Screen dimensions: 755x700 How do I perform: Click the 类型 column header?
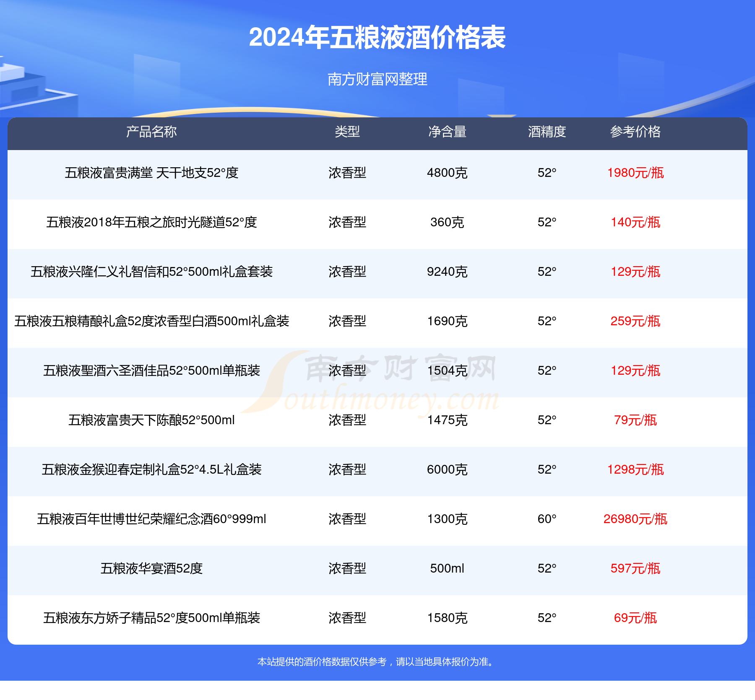347,132
